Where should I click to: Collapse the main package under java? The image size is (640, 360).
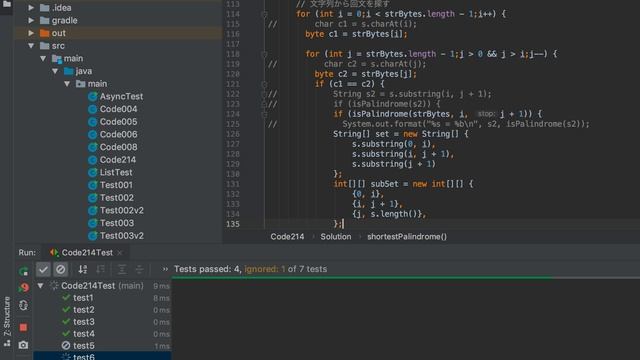tap(67, 84)
